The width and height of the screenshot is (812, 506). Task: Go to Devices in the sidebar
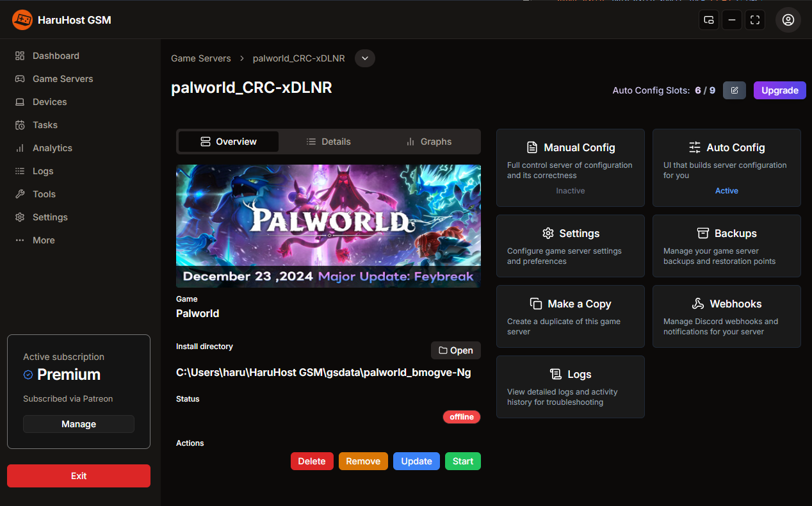(49, 102)
